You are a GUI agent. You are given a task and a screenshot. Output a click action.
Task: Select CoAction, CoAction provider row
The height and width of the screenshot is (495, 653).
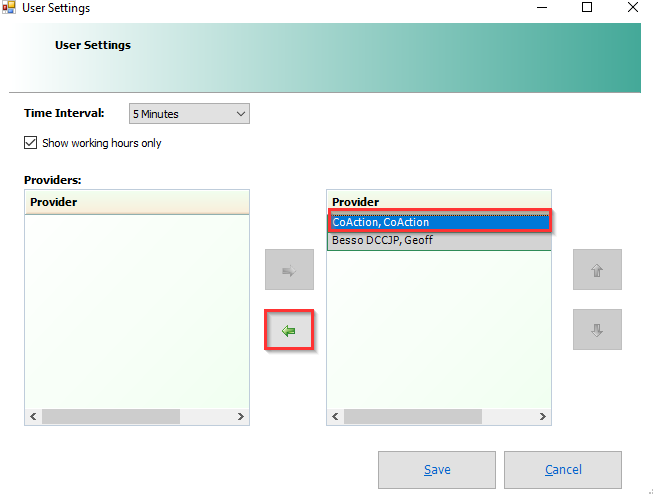(439, 222)
